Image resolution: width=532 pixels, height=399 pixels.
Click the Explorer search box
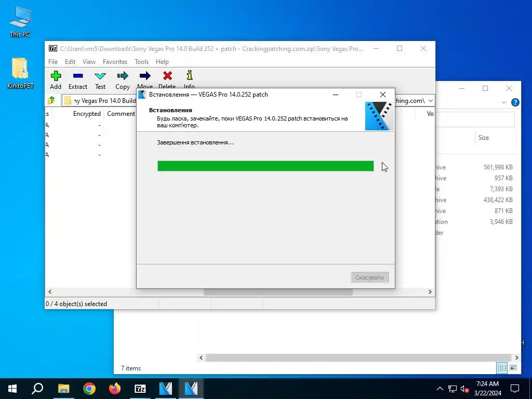475,120
